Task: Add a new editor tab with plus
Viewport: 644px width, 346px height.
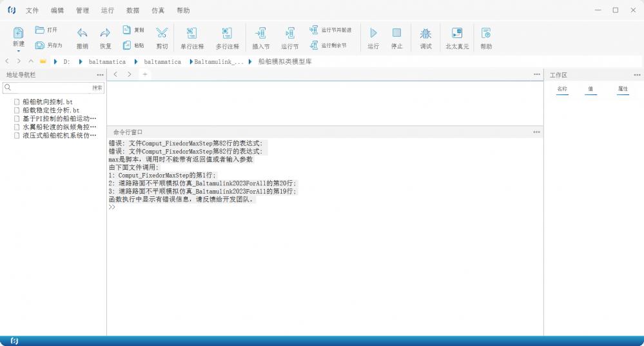Action: [x=145, y=74]
